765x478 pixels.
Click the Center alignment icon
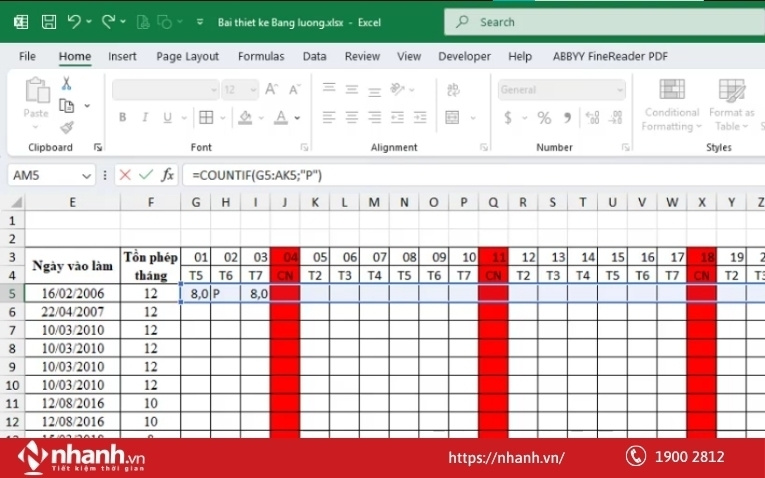(x=352, y=117)
